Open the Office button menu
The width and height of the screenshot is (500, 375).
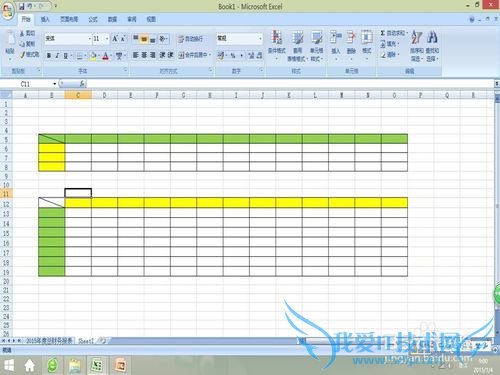click(7, 11)
